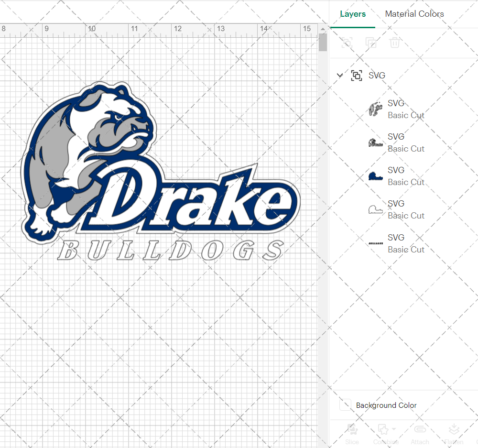Select the white outline silhouette layer thumbnail

click(x=376, y=210)
